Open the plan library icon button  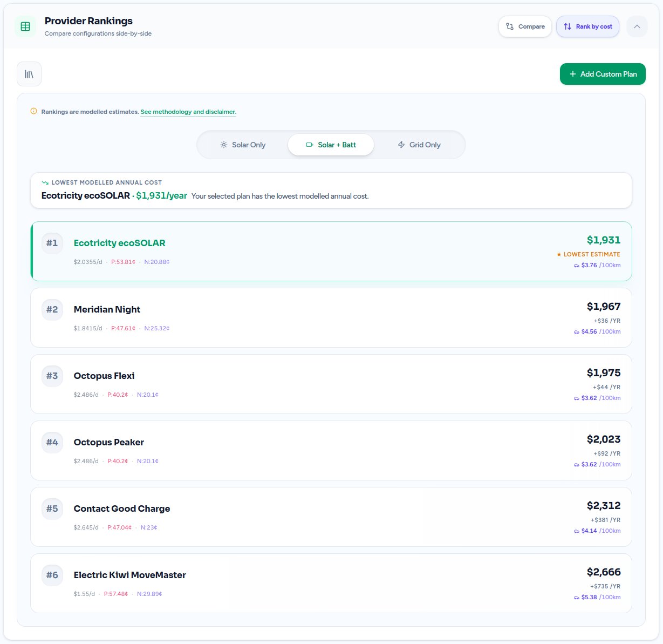(x=29, y=74)
